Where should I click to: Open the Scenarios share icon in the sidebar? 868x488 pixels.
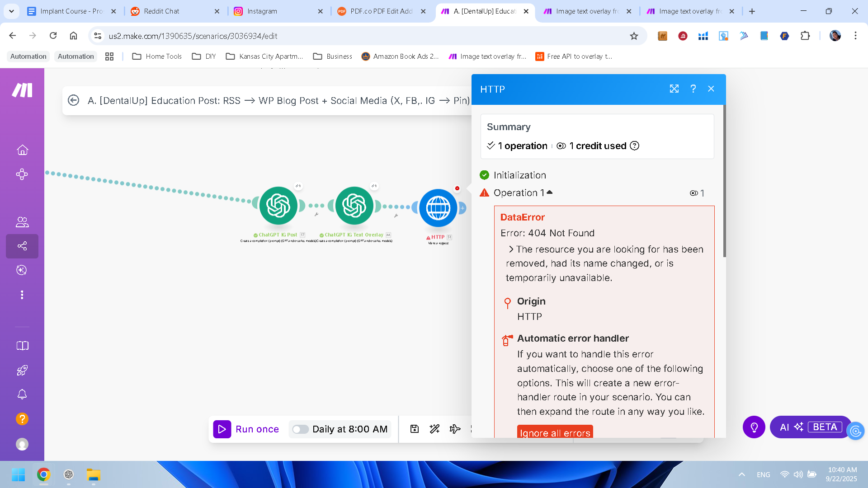[22, 246]
